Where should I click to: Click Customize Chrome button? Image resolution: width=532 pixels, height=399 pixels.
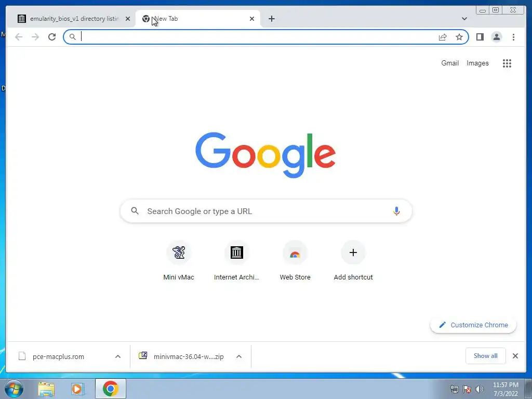coord(473,325)
